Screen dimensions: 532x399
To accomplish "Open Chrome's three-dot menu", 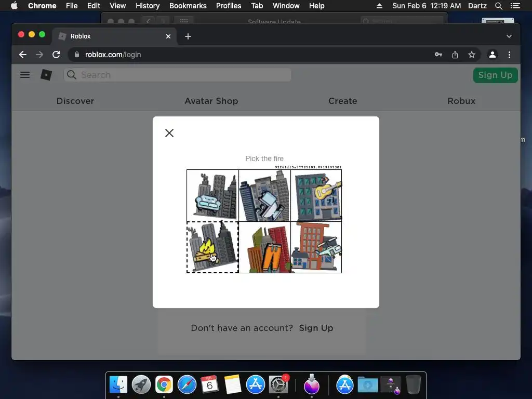I will pos(509,55).
